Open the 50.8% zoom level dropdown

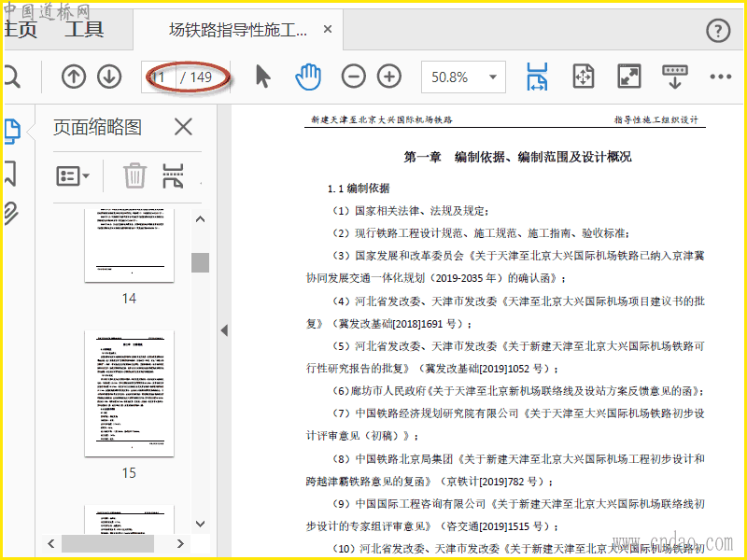[463, 77]
